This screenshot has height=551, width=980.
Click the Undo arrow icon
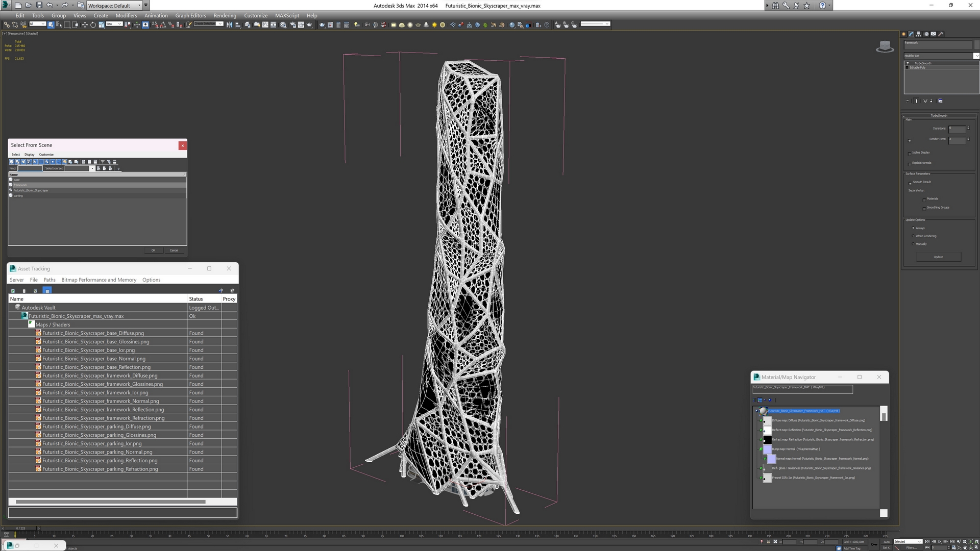click(50, 5)
